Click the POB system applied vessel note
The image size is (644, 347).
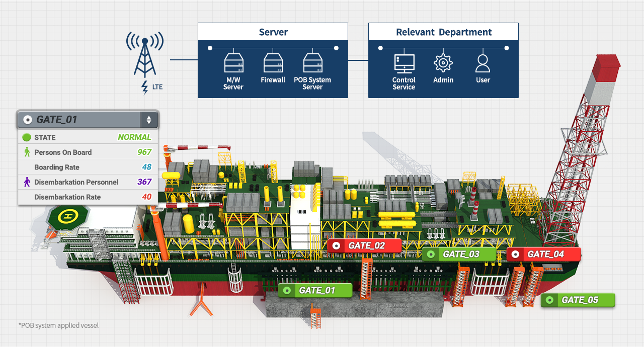coord(58,325)
